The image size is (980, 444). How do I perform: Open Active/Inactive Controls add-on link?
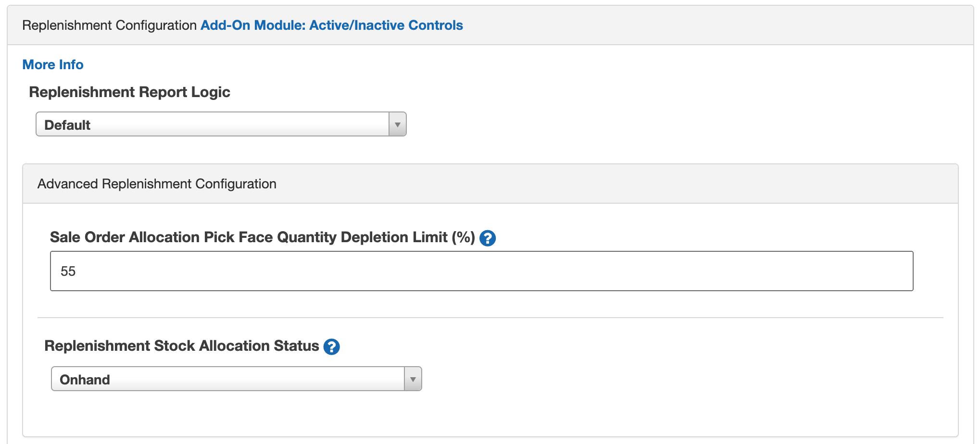coord(332,25)
